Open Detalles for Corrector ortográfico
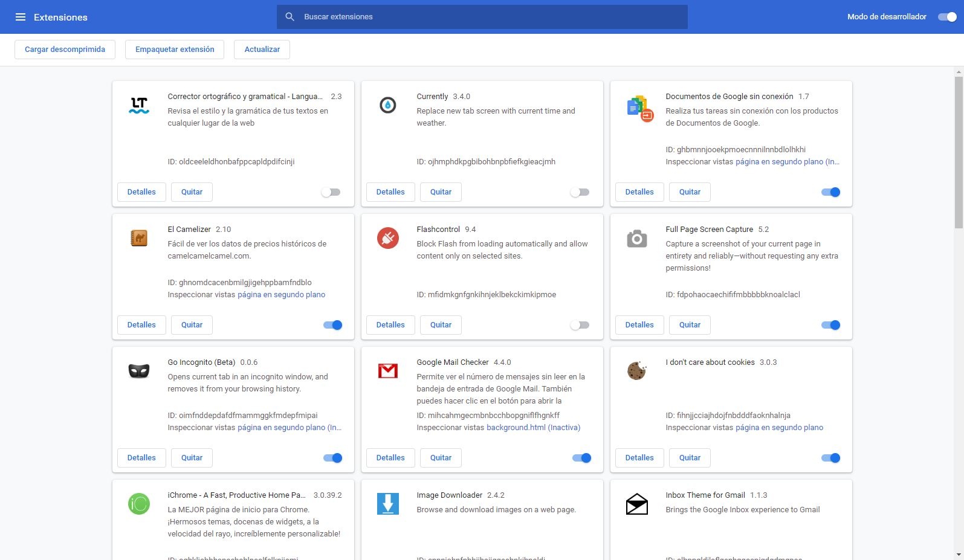 [141, 192]
